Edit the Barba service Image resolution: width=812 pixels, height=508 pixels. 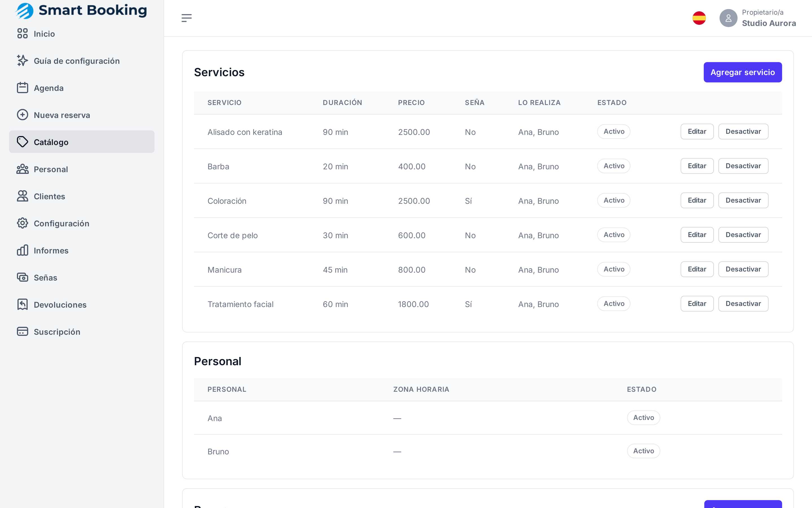(697, 166)
